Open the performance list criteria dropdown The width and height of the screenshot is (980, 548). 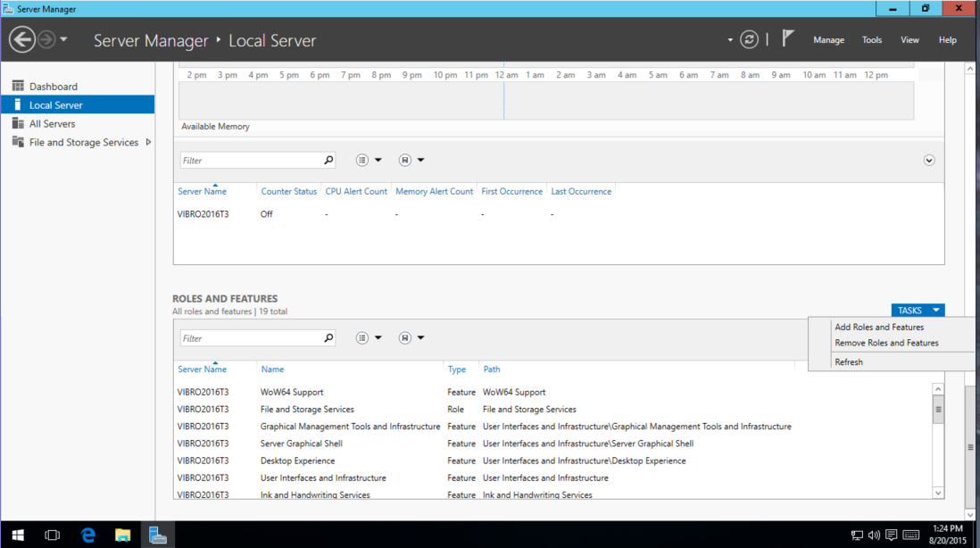pos(369,160)
